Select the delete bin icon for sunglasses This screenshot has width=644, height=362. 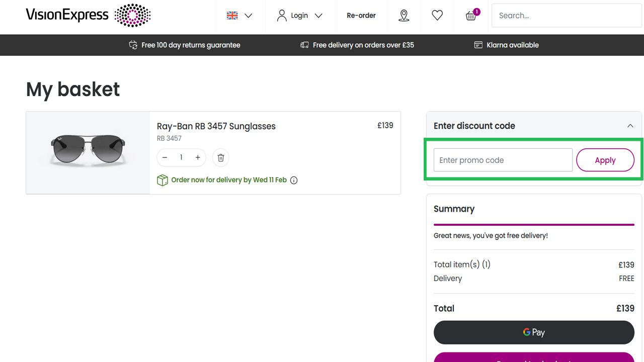[220, 157]
